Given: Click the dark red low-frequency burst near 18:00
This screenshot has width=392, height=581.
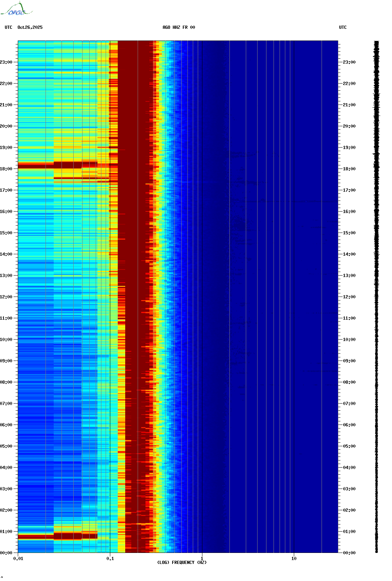Looking at the screenshot, I should pos(68,165).
